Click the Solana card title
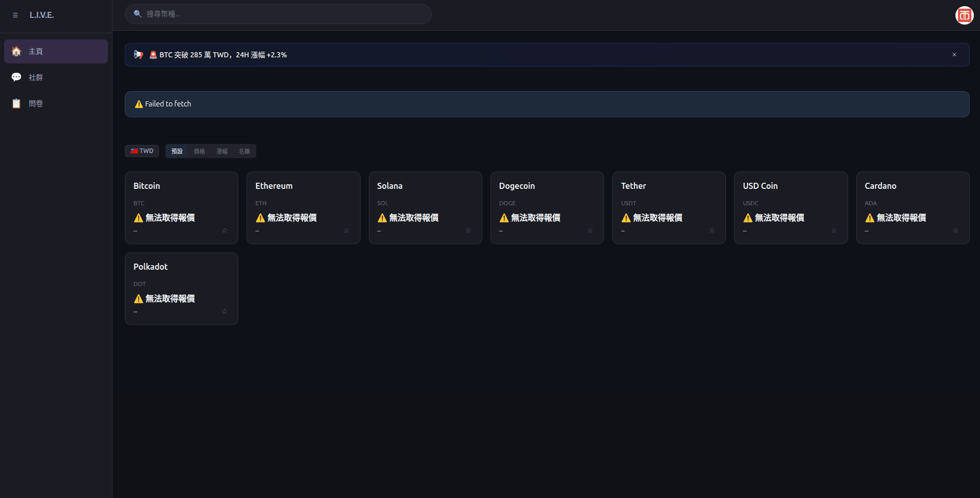 pos(390,186)
